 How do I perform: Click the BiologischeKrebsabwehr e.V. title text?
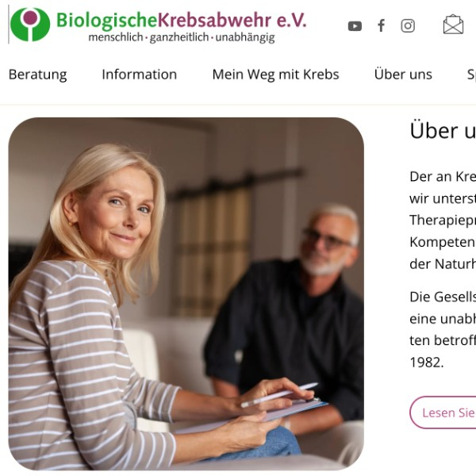click(181, 21)
